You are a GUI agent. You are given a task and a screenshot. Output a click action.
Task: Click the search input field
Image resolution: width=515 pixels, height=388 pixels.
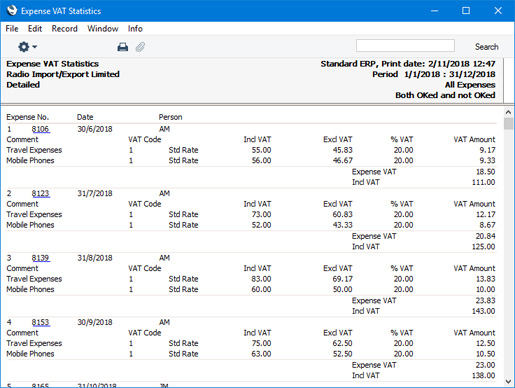405,46
